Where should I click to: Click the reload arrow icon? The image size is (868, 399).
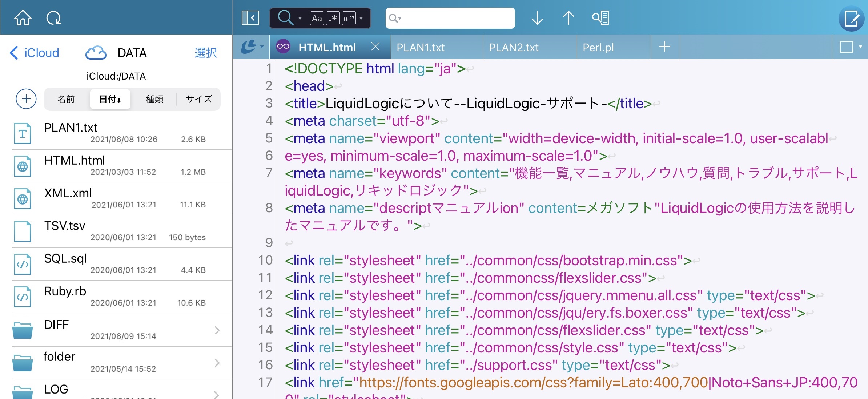pyautogui.click(x=53, y=17)
